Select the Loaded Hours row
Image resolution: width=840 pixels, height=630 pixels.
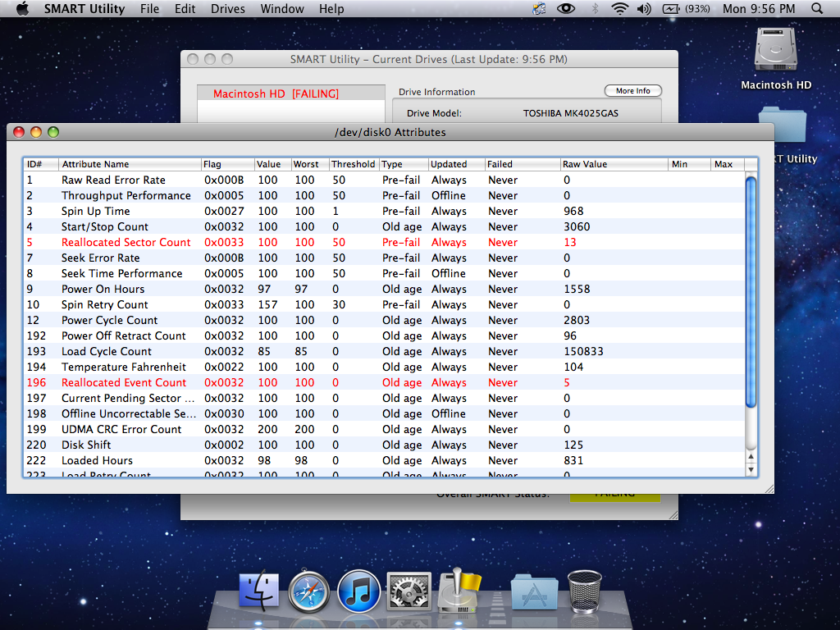pos(384,460)
